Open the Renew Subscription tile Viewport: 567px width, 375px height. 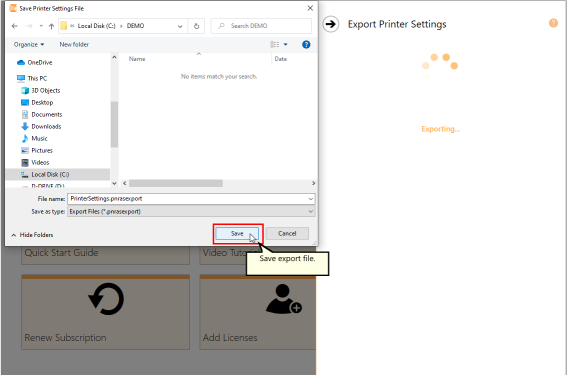[x=106, y=312]
